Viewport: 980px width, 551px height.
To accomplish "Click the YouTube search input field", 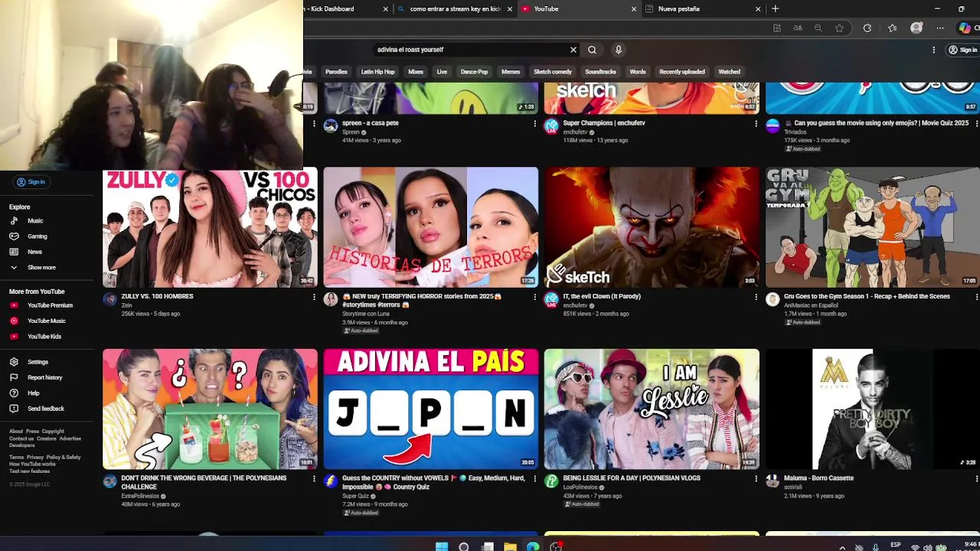I will [469, 50].
